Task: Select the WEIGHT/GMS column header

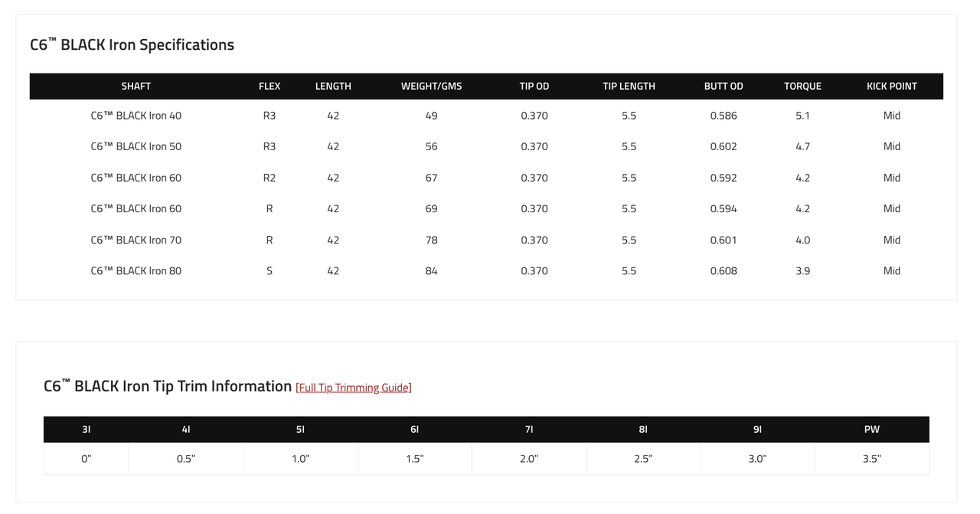Action: pos(432,87)
